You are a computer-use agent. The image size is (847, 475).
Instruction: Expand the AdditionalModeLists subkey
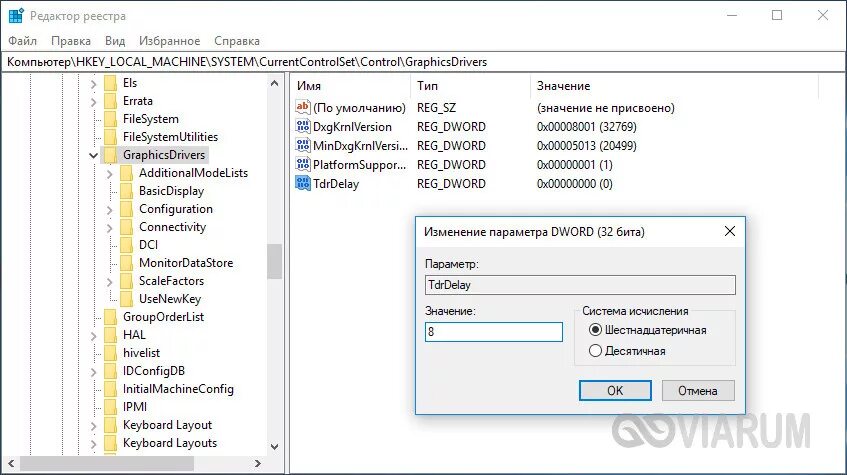click(110, 174)
